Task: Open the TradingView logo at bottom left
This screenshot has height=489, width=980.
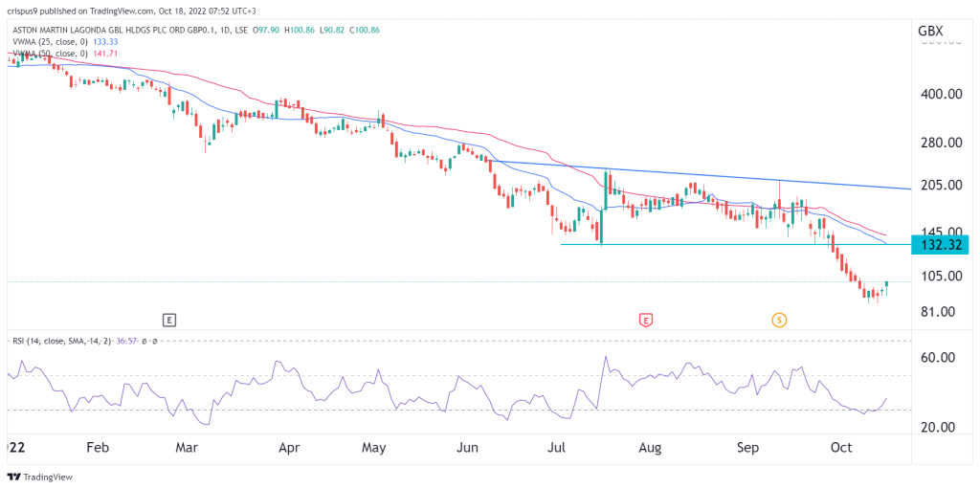Action: coord(41,478)
